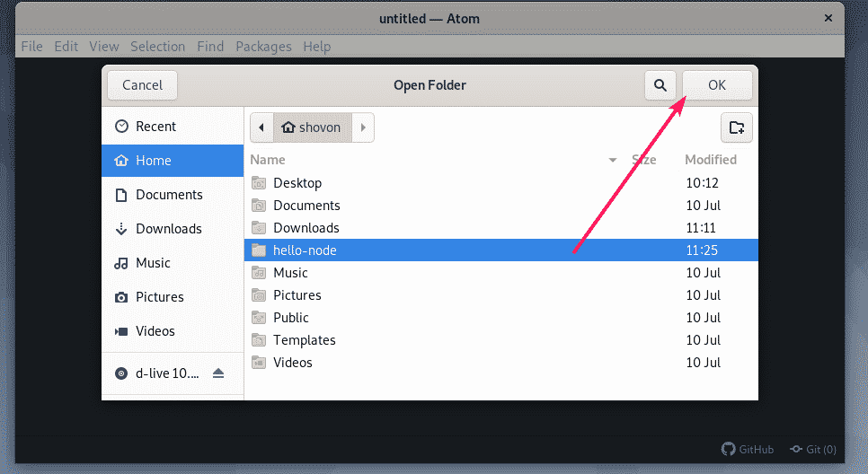Sort by the Name column header
The image size is (868, 474).
[268, 160]
